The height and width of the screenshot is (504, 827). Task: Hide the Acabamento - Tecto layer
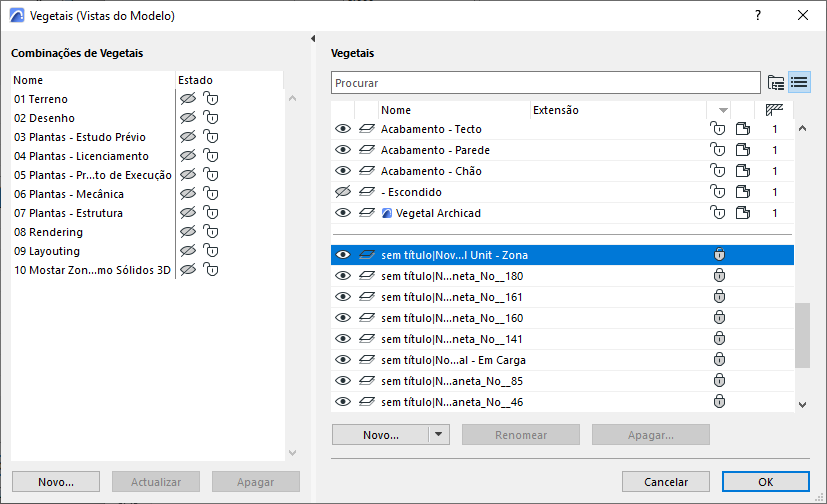pos(343,129)
